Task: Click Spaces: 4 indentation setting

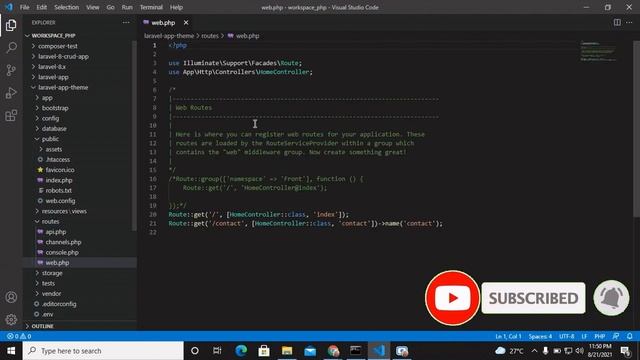Action: coord(540,336)
